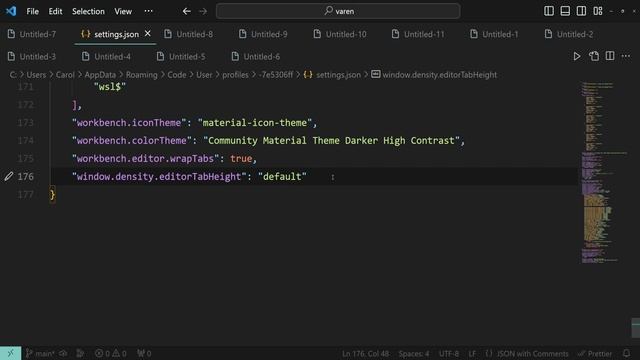The height and width of the screenshot is (360, 640).
Task: Click the pencil edit icon on line 176
Action: (x=9, y=176)
